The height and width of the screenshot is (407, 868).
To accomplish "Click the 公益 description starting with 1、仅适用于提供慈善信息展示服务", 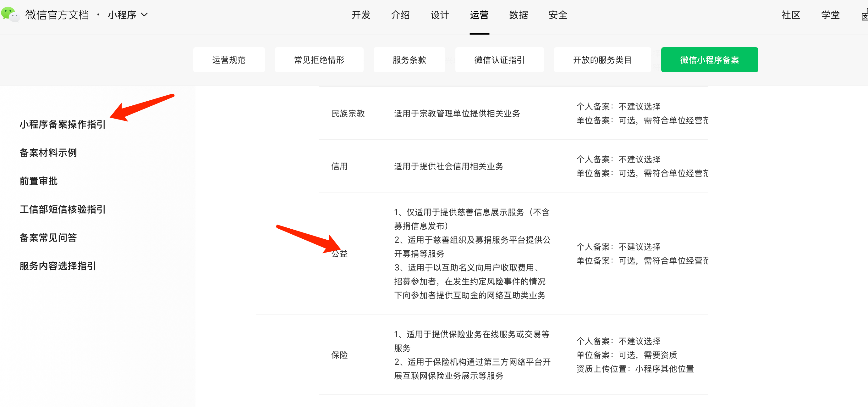I will [x=472, y=219].
